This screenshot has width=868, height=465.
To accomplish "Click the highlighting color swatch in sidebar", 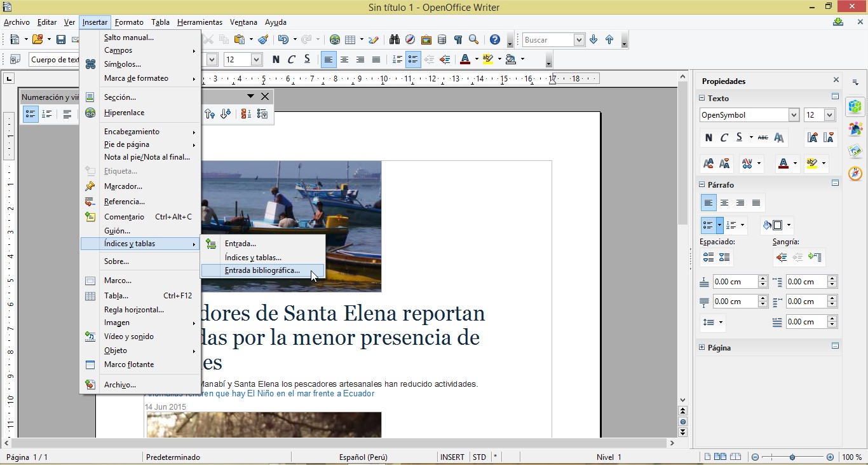I will (x=812, y=163).
